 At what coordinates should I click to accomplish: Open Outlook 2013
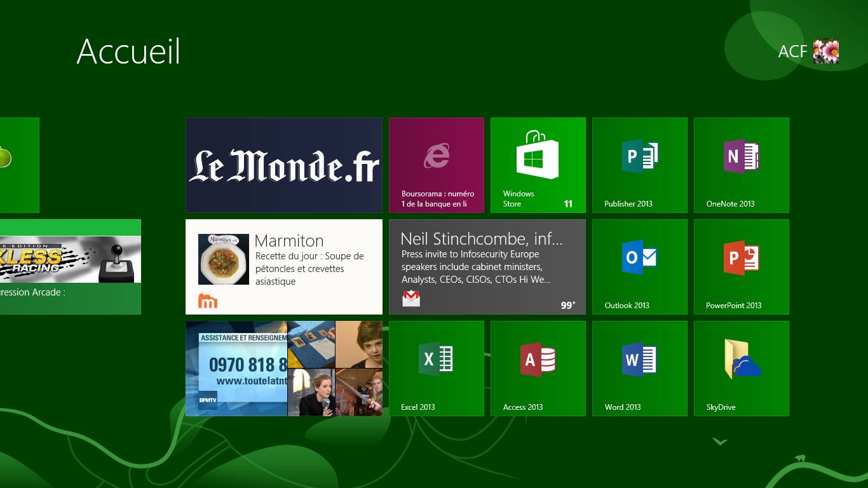point(640,267)
